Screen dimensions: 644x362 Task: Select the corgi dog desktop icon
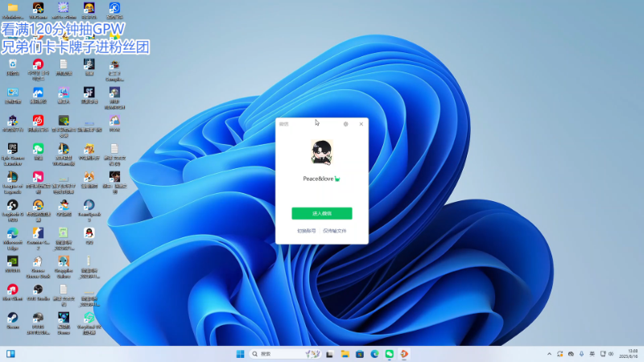pyautogui.click(x=89, y=179)
